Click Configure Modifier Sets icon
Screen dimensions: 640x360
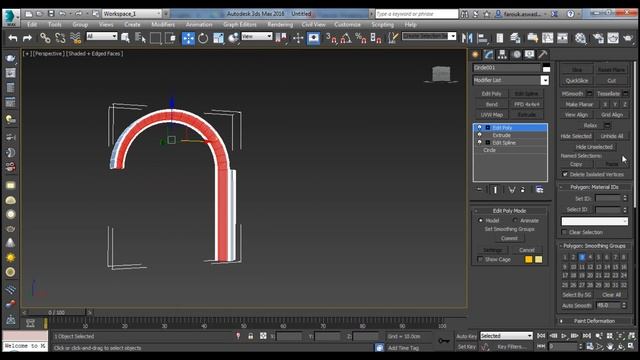tap(540, 189)
